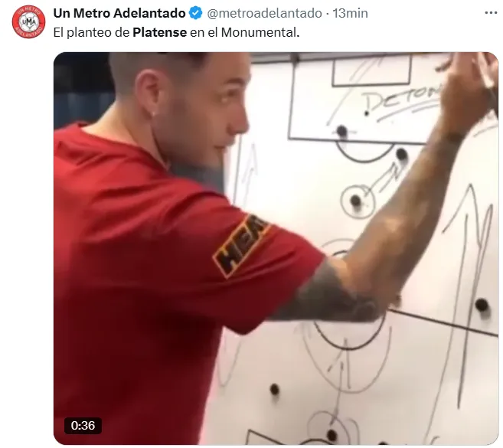Click the goal box drawn at whiteboard top
This screenshot has width=503, height=448.
coord(371,70)
